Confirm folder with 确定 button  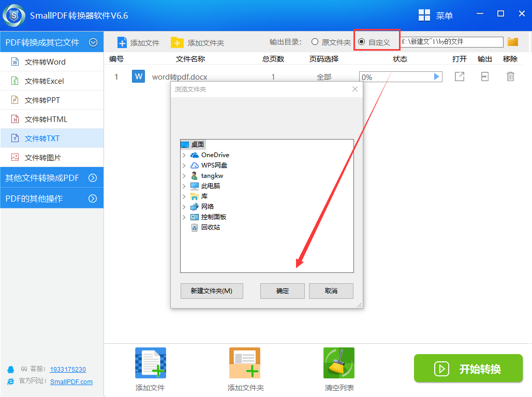tap(282, 291)
